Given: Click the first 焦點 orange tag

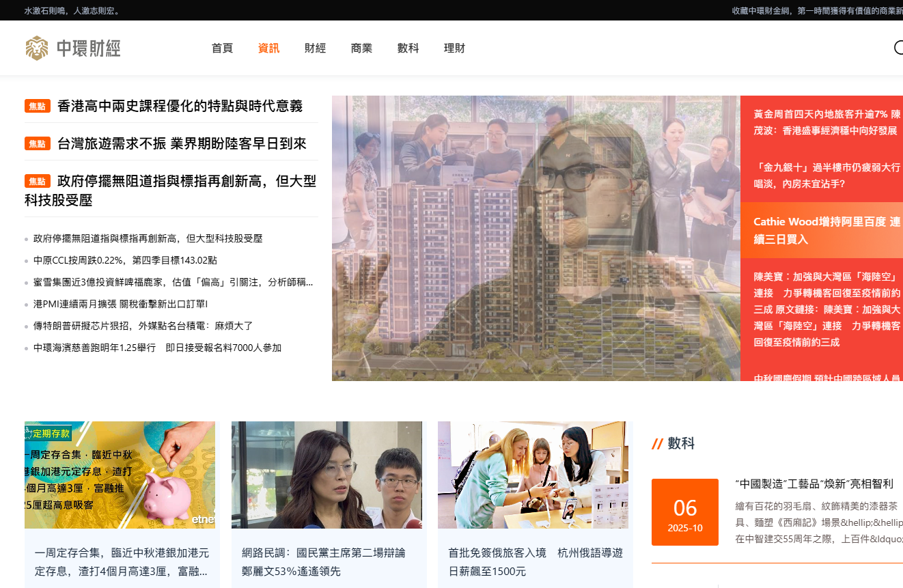Looking at the screenshot, I should tap(38, 107).
